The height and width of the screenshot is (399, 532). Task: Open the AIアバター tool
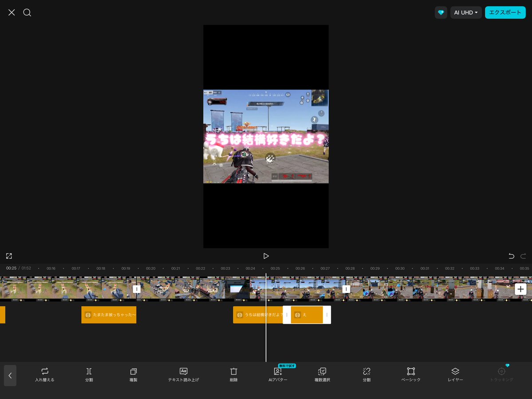pos(278,375)
